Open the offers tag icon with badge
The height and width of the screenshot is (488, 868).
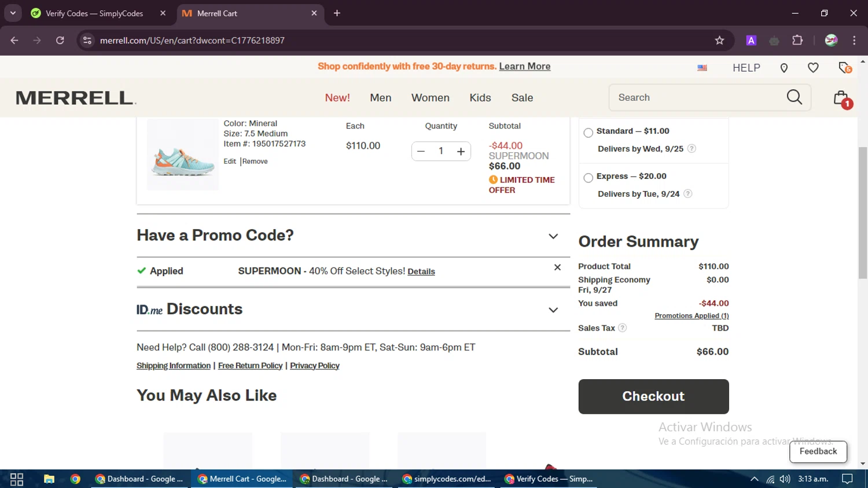tap(845, 68)
